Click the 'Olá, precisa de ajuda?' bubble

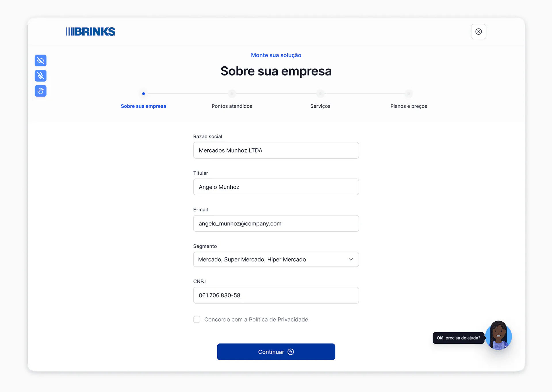(458, 338)
